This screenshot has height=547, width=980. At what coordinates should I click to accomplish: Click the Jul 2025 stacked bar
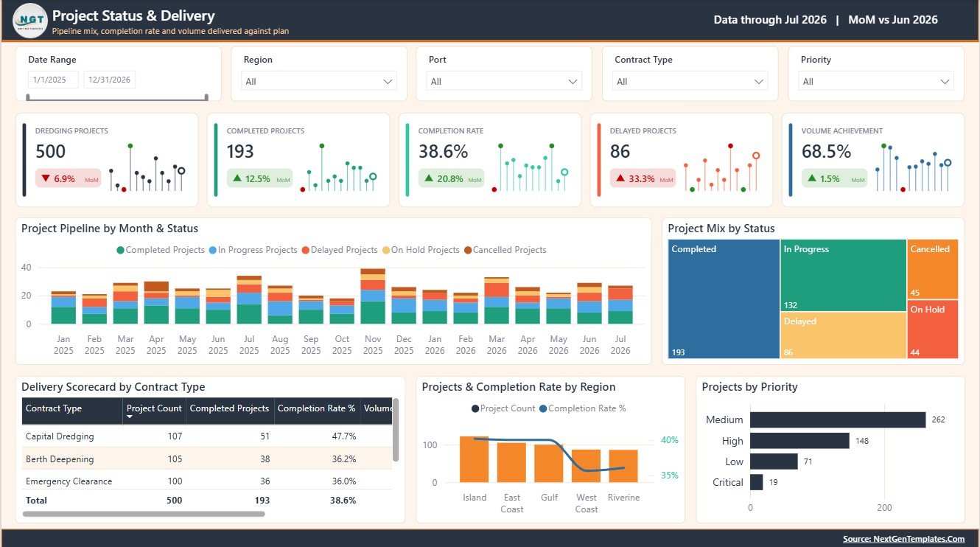[249, 300]
